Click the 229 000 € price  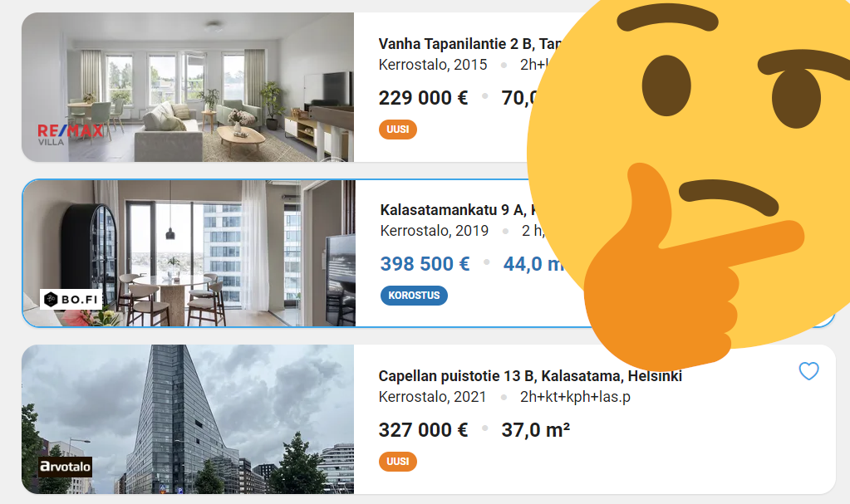pos(424,98)
